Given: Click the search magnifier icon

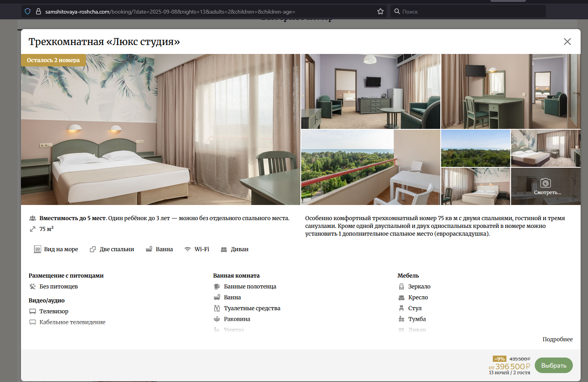Looking at the screenshot, I should (x=397, y=11).
